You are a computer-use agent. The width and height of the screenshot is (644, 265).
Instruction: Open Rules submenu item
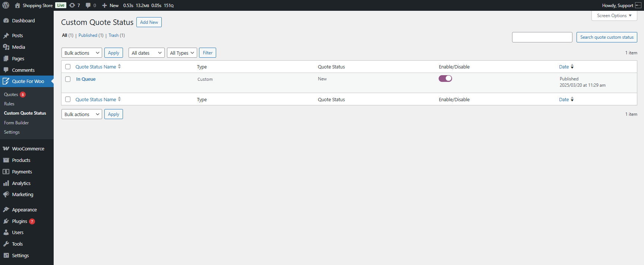tap(9, 104)
